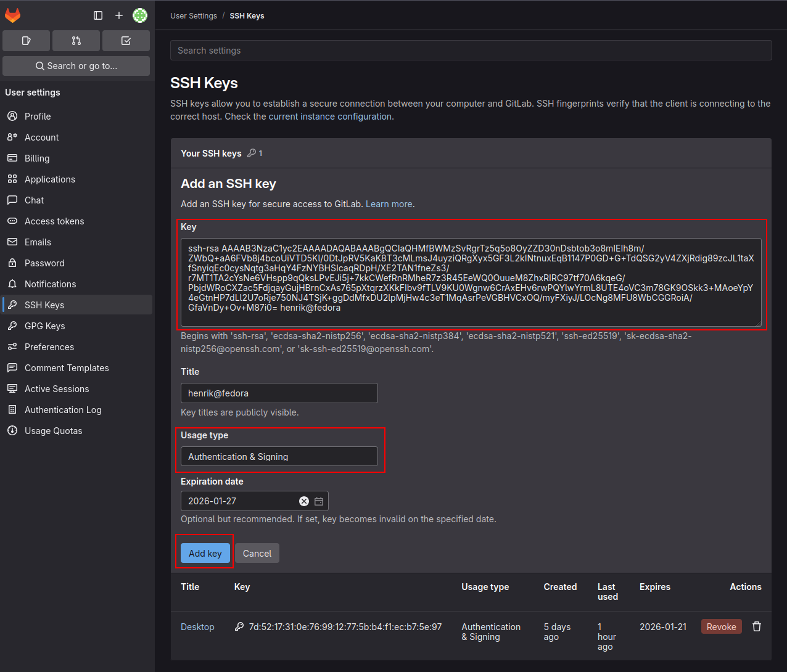
Task: Open Billing settings
Action: (77, 158)
